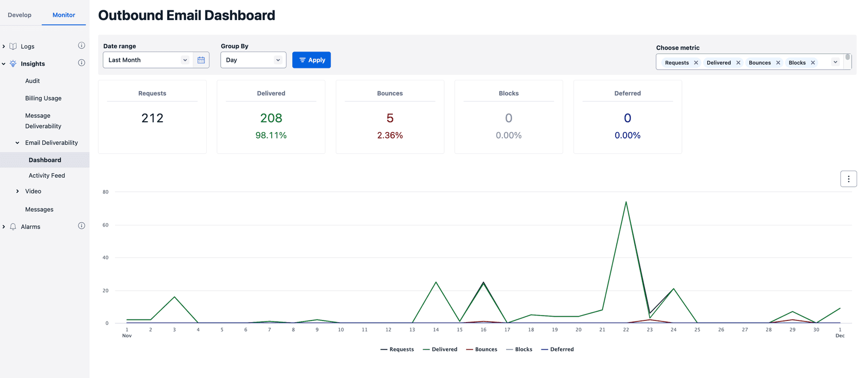868x378 pixels.
Task: Click the info icon beside Insights
Action: click(x=81, y=63)
